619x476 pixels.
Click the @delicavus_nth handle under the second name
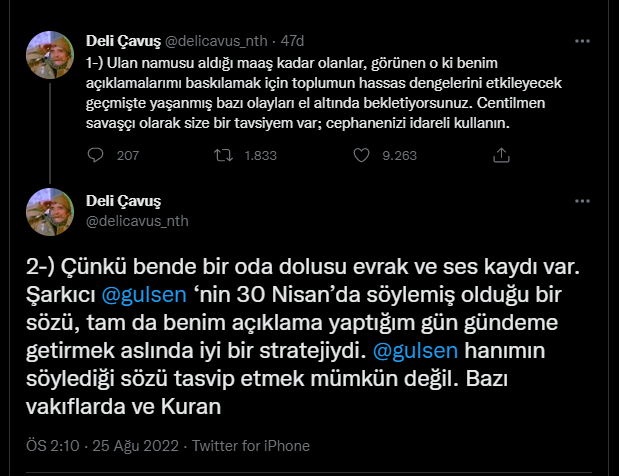(x=137, y=220)
